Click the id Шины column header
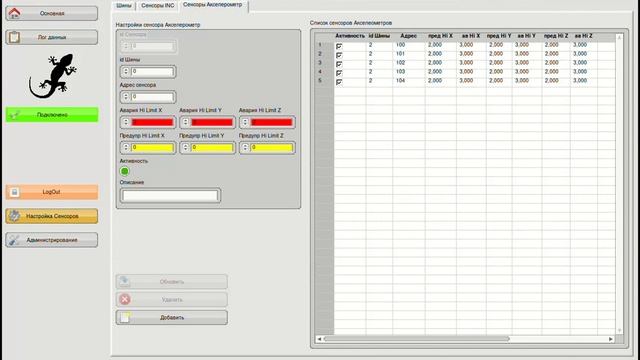 tap(379, 36)
